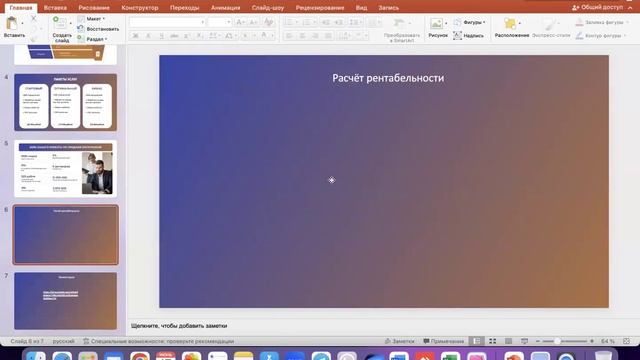Click the accessibility check status message

[158, 341]
